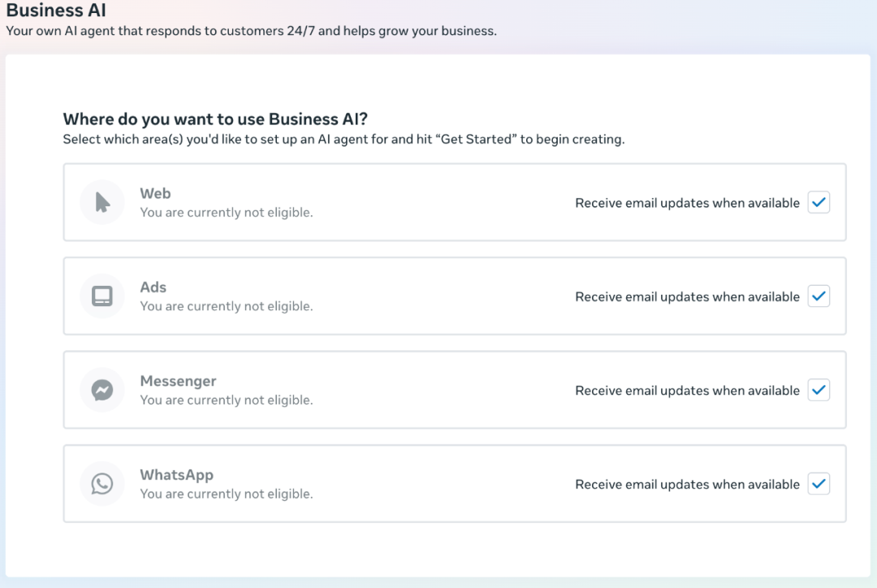This screenshot has width=877, height=588.
Task: Click the Messenger chat bubble icon
Action: coord(102,391)
